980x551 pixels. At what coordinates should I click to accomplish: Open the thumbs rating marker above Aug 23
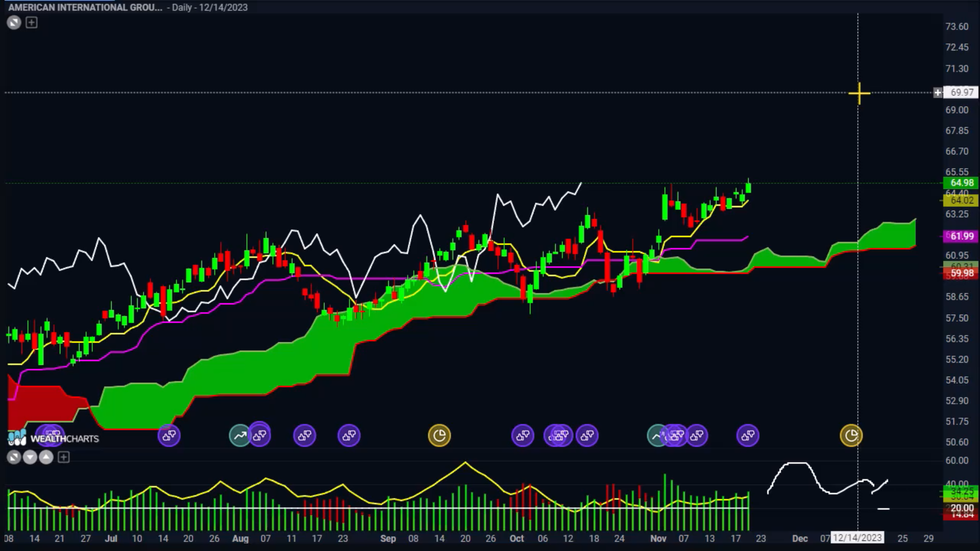(x=349, y=436)
